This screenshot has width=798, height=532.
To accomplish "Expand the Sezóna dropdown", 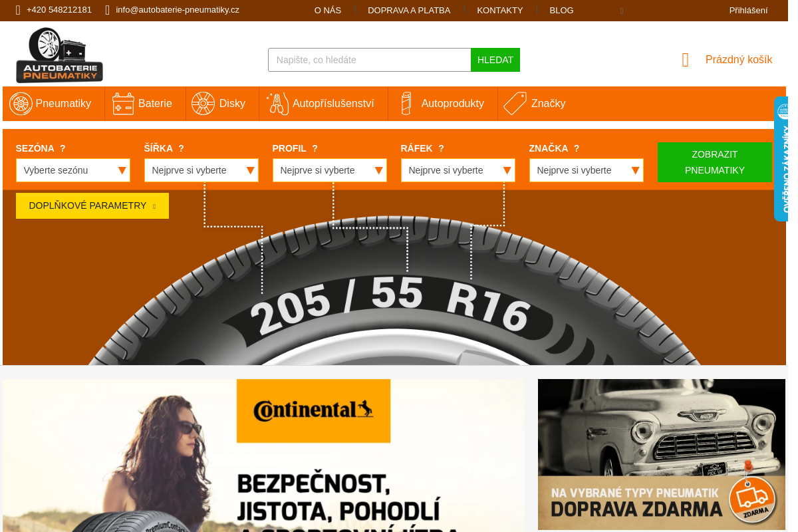I will coord(73,170).
